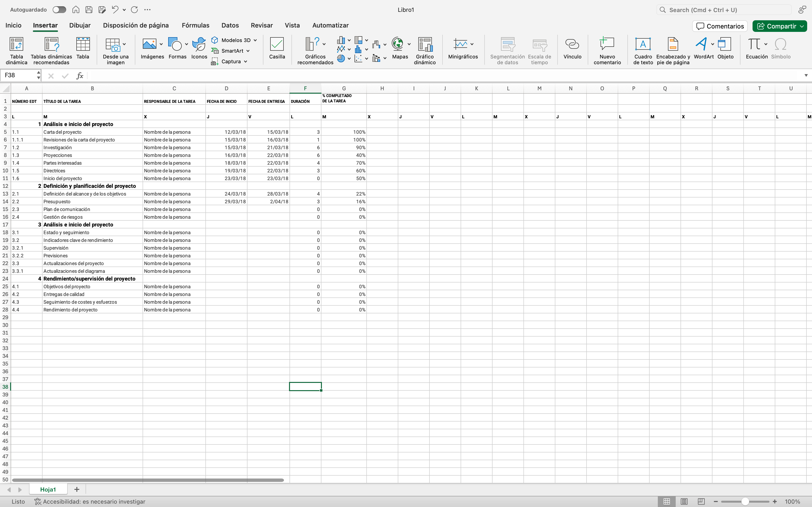This screenshot has height=507, width=812.
Task: Open the Comentarios pane button
Action: coord(720,26)
